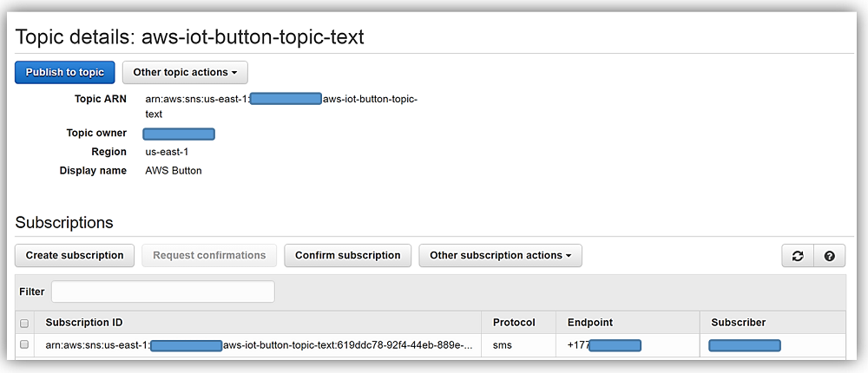The height and width of the screenshot is (373, 868).
Task: Click Create subscription
Action: click(75, 255)
